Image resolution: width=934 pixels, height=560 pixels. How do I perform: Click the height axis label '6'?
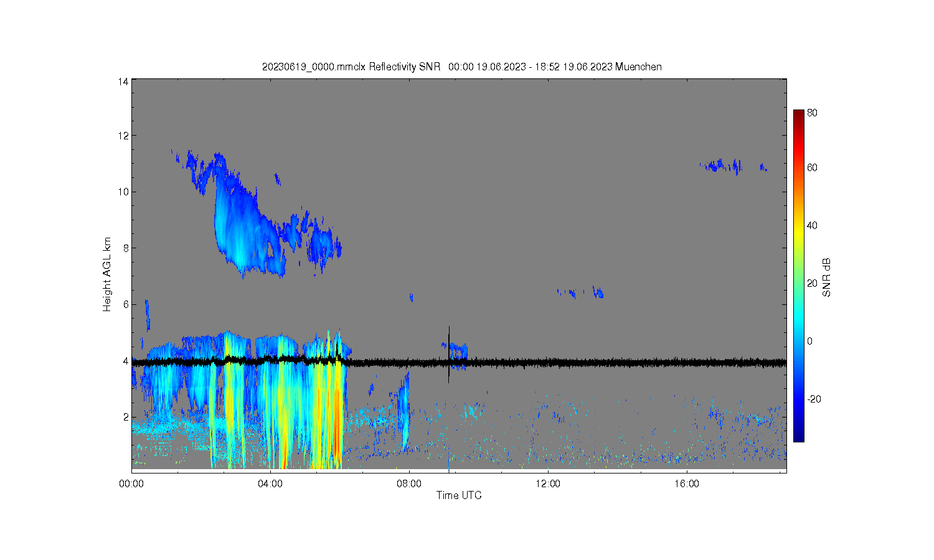pos(126,304)
